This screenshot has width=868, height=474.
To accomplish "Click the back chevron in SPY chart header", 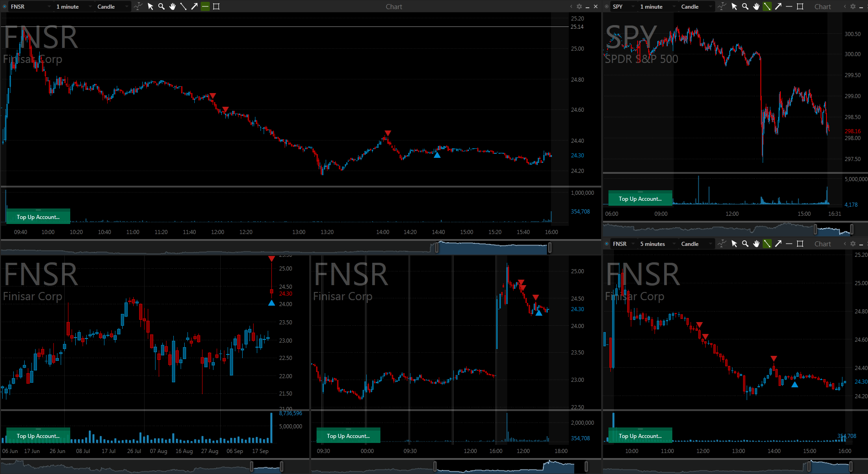I will coord(845,6).
